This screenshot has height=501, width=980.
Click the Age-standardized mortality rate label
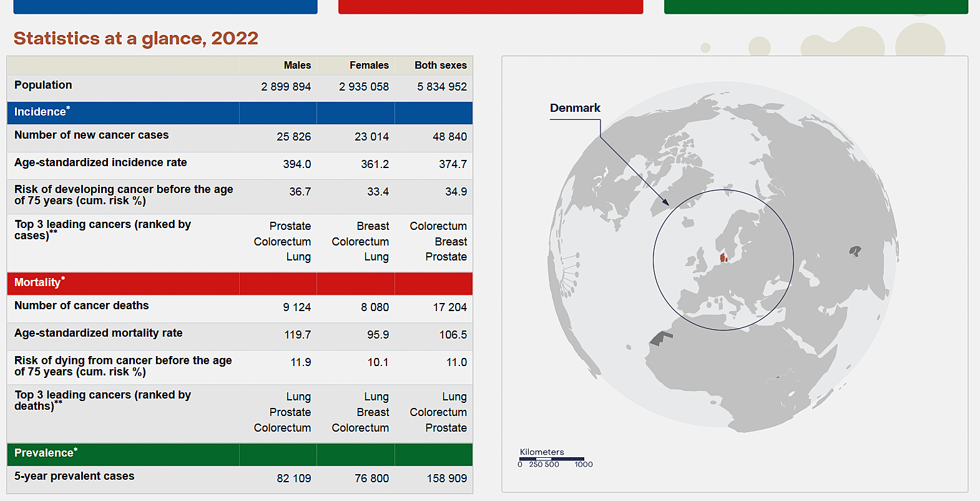click(x=99, y=334)
